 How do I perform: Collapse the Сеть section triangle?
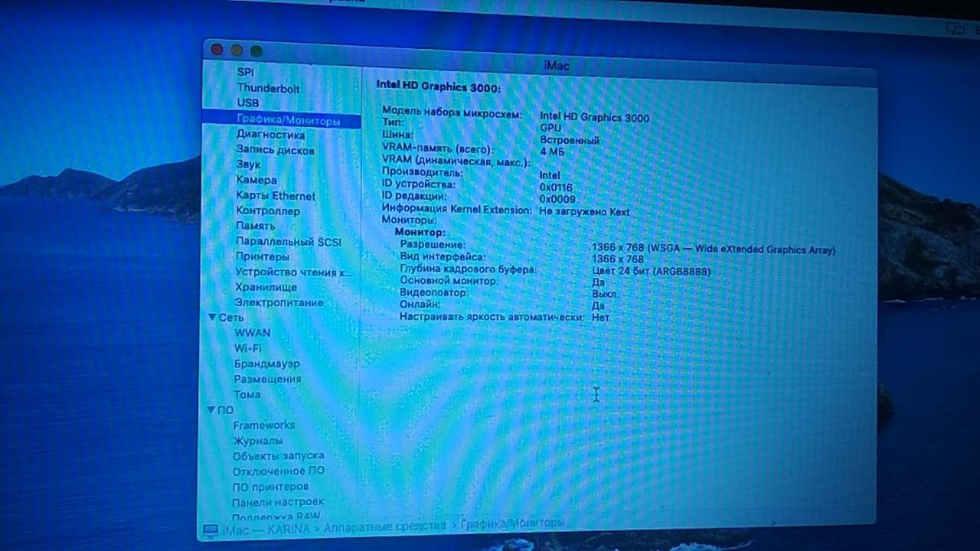click(212, 317)
